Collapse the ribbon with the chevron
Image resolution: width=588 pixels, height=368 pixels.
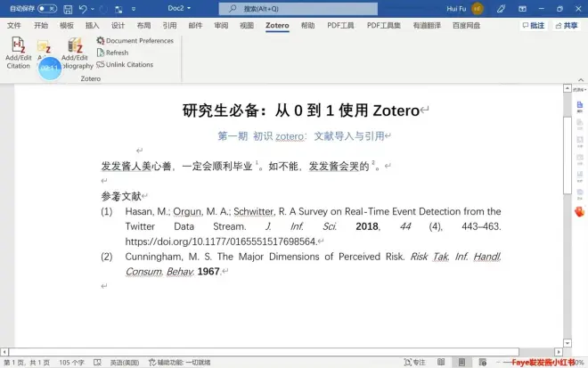click(x=581, y=79)
